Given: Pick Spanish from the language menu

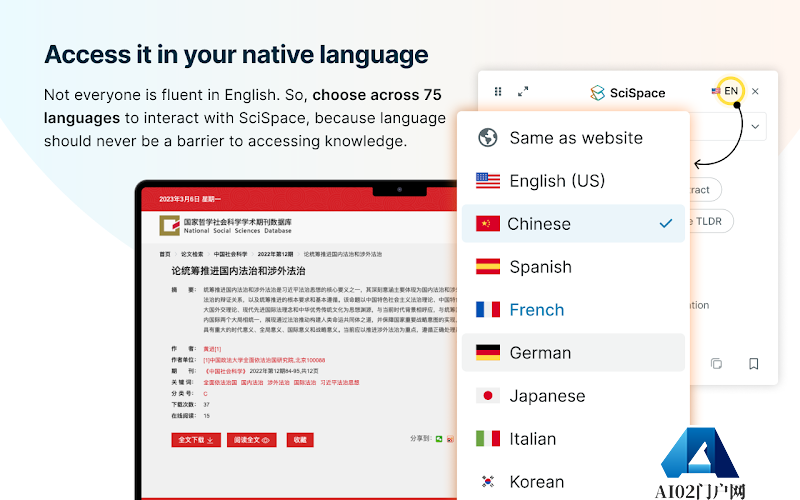Looking at the screenshot, I should coord(573,267).
